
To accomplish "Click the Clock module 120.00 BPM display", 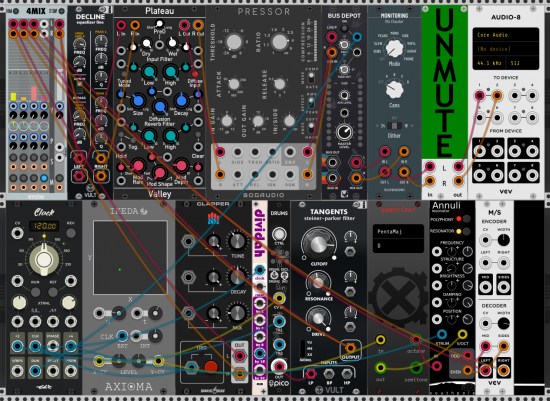I will 44,226.
